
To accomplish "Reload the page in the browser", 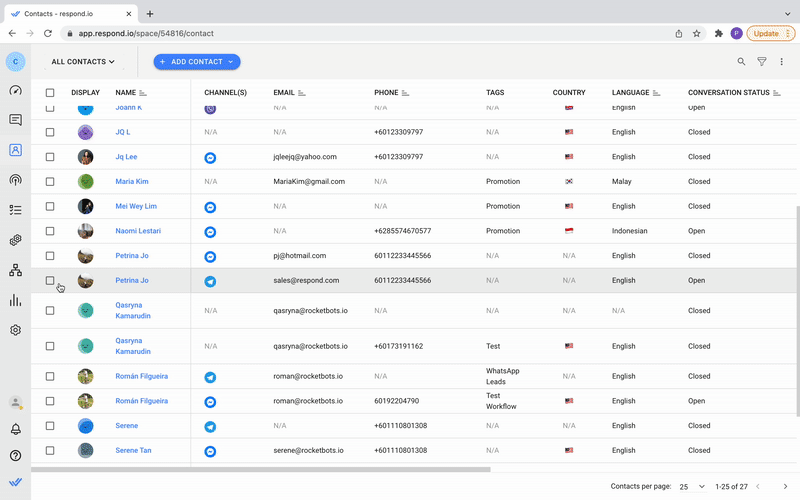I will coord(48,34).
